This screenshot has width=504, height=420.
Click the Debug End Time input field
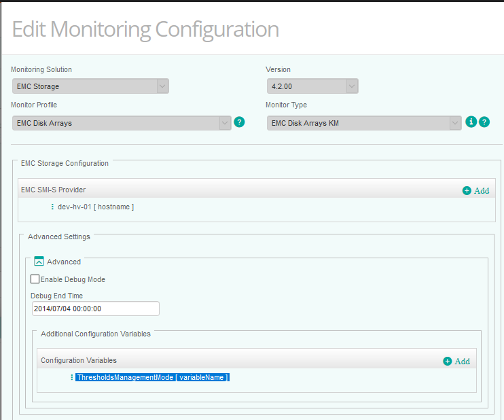(95, 309)
